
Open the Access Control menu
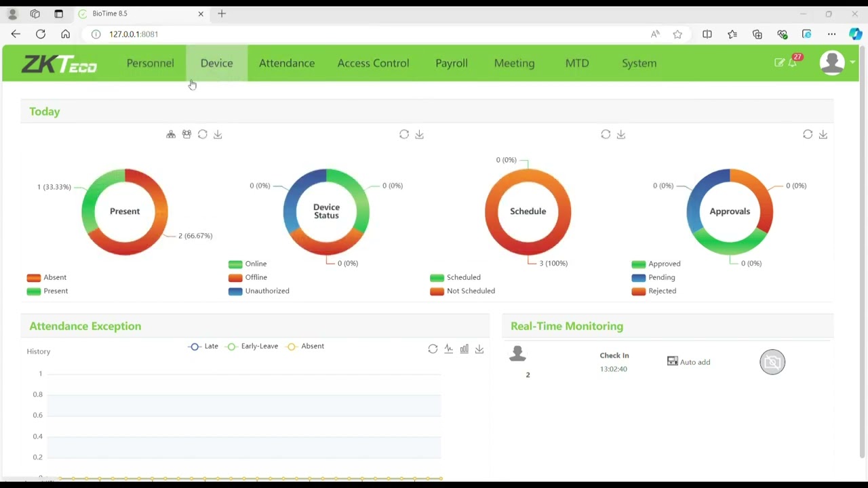click(x=373, y=63)
